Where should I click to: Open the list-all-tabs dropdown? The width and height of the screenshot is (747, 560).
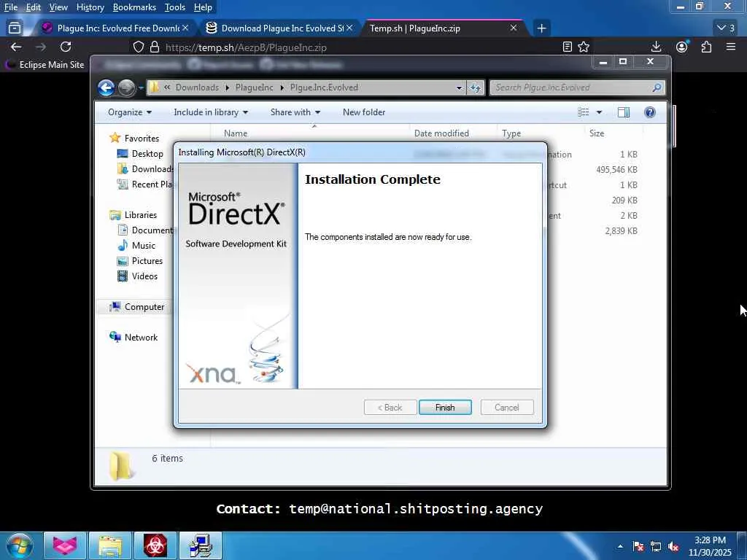click(x=727, y=28)
